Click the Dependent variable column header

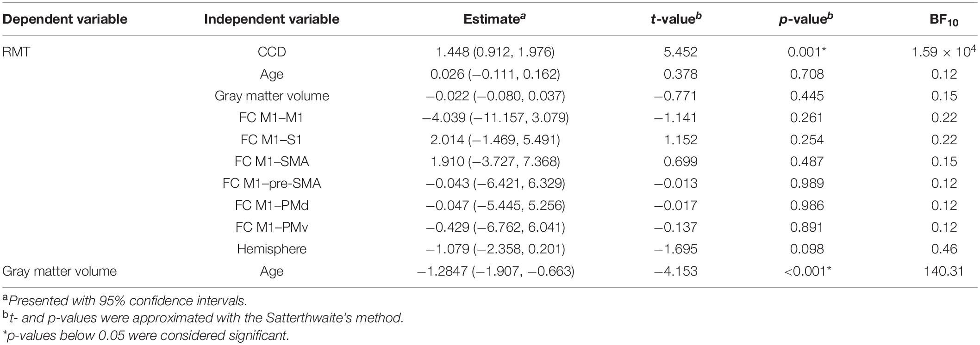click(x=65, y=19)
